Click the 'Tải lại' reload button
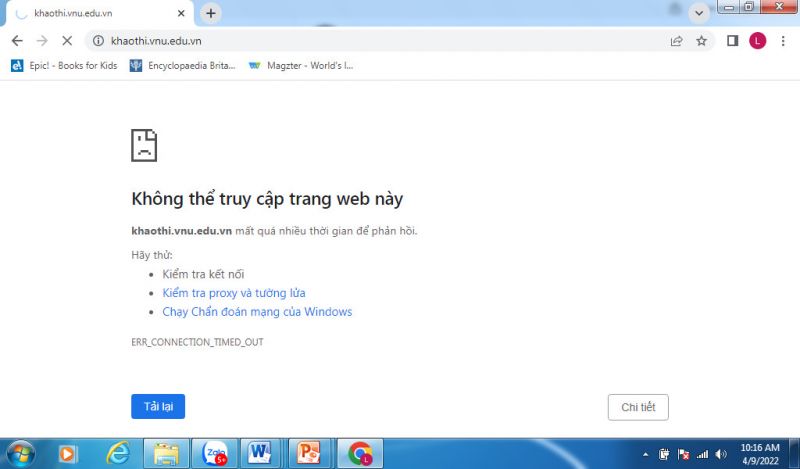 pyautogui.click(x=158, y=406)
